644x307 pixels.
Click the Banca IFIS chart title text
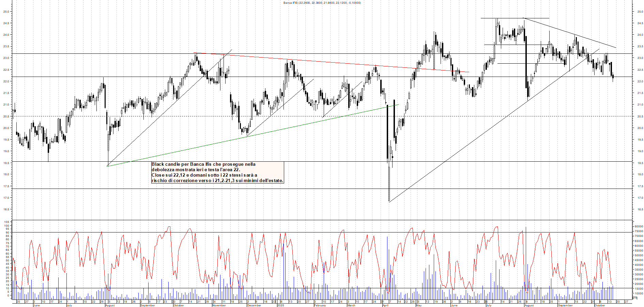click(x=322, y=3)
